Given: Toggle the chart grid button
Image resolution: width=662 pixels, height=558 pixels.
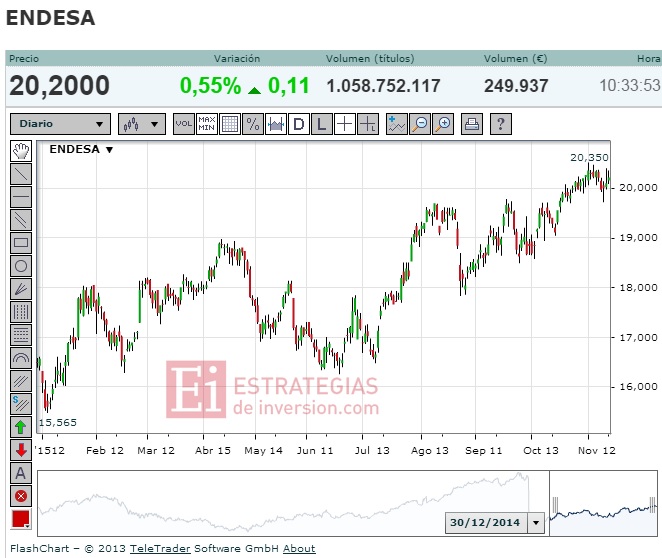Looking at the screenshot, I should [x=230, y=124].
